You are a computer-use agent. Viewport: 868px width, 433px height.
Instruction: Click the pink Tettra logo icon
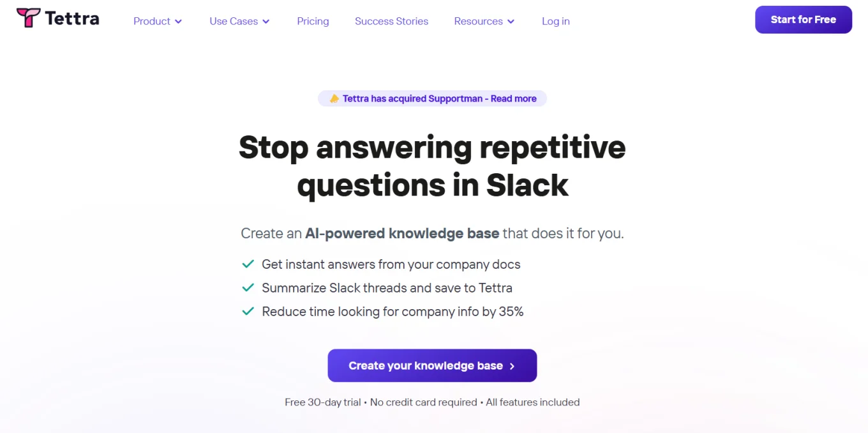28,18
